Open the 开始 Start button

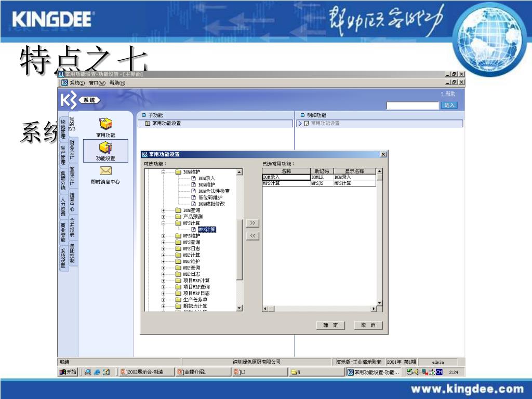[x=68, y=372]
